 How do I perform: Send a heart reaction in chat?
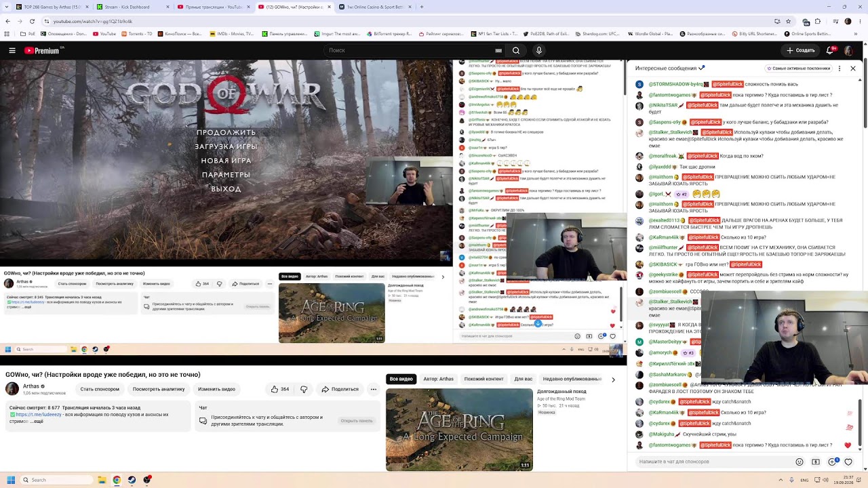(848, 462)
